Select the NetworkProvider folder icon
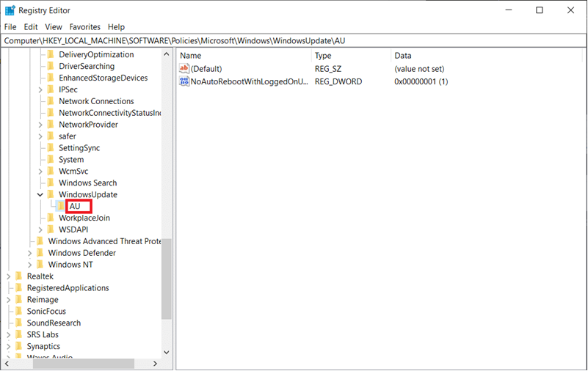The height and width of the screenshot is (371, 588). (x=51, y=125)
